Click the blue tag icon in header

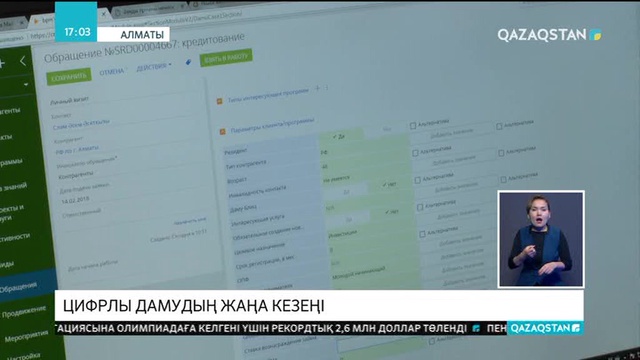[188, 62]
